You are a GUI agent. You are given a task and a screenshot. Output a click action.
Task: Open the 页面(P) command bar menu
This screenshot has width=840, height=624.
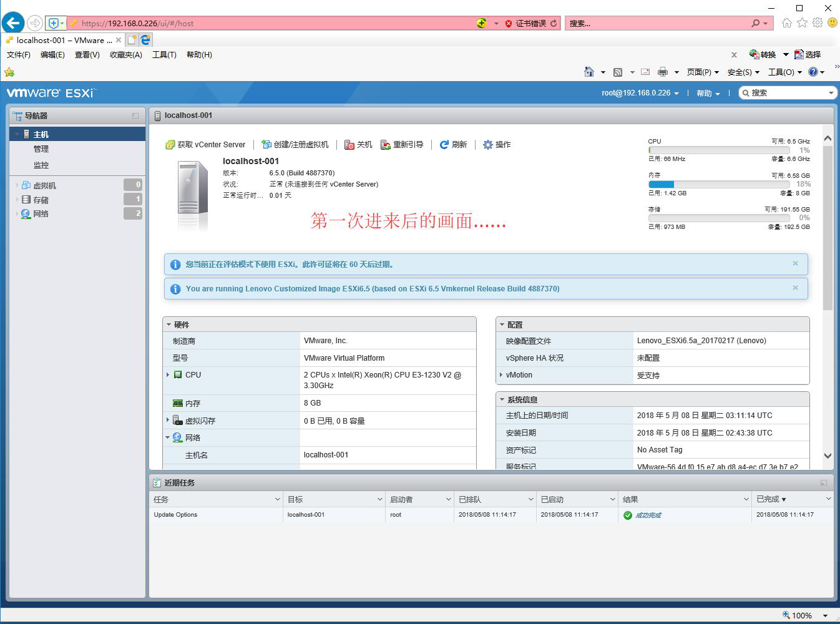[703, 72]
